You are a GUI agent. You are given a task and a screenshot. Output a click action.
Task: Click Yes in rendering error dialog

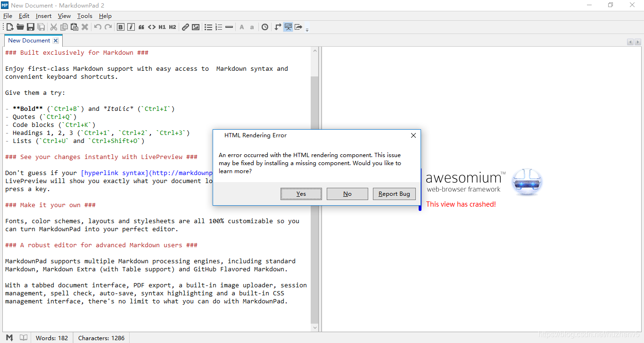pos(301,194)
